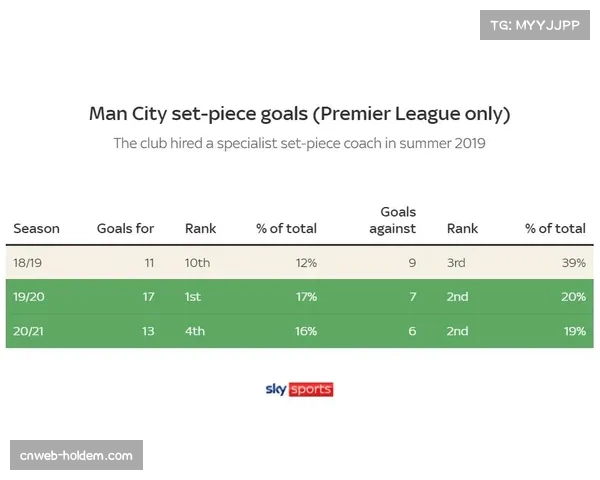
Task: Click the 1st rank cell for 19/20
Action: click(x=195, y=297)
